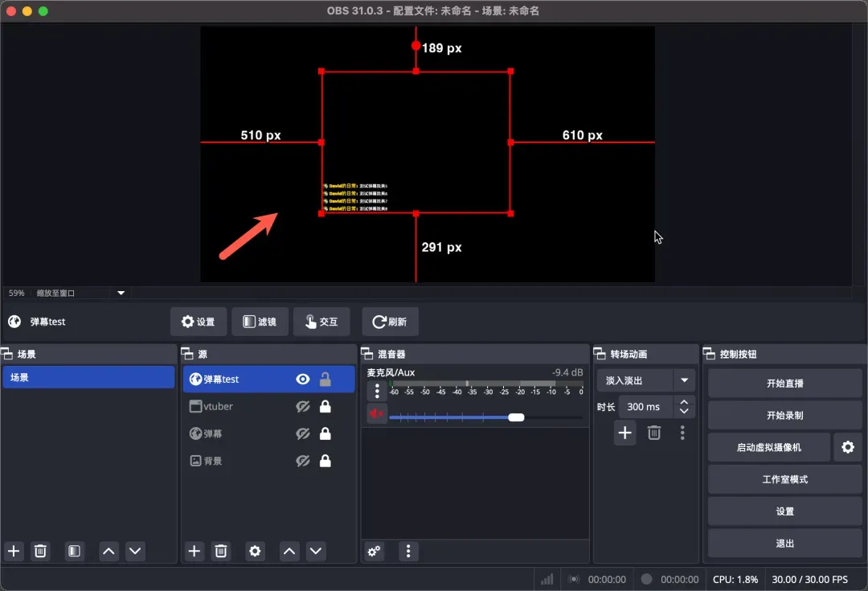Click 开始录制 to start recording

tap(785, 416)
